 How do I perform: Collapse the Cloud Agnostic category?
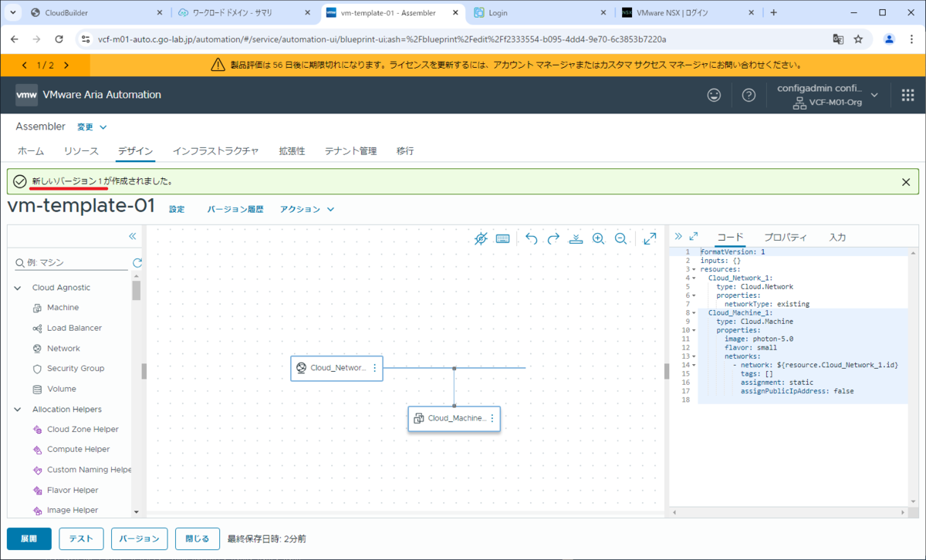click(18, 288)
